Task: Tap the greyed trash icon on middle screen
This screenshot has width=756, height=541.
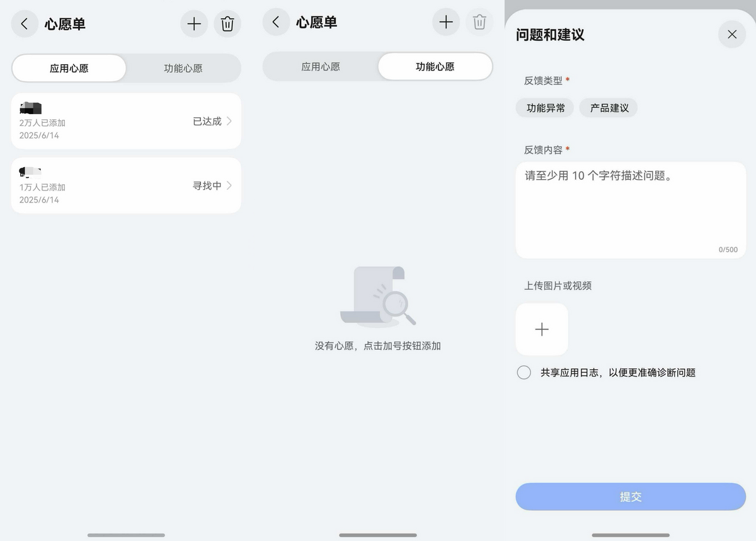Action: point(479,22)
